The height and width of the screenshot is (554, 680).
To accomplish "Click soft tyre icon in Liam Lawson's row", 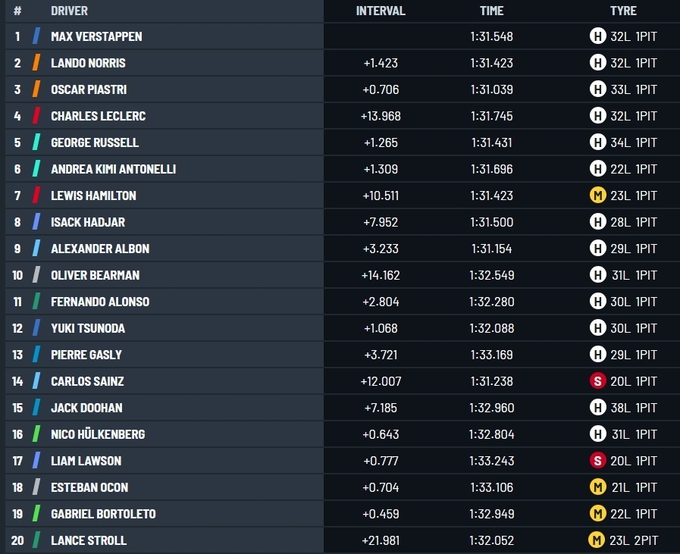I will (x=598, y=460).
